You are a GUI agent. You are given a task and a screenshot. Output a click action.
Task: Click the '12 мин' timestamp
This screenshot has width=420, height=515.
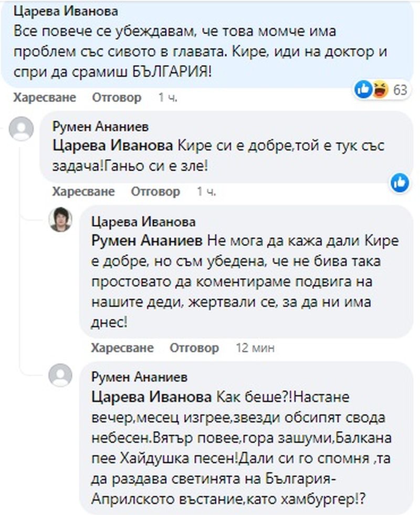255,348
